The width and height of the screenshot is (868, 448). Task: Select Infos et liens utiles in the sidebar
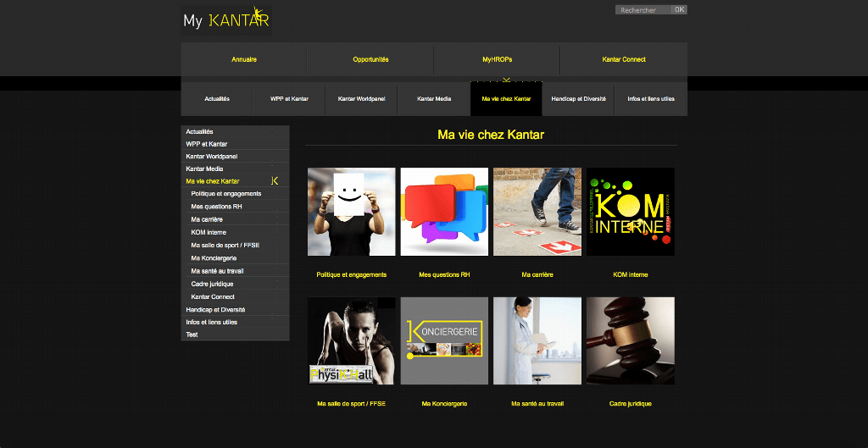(236, 322)
